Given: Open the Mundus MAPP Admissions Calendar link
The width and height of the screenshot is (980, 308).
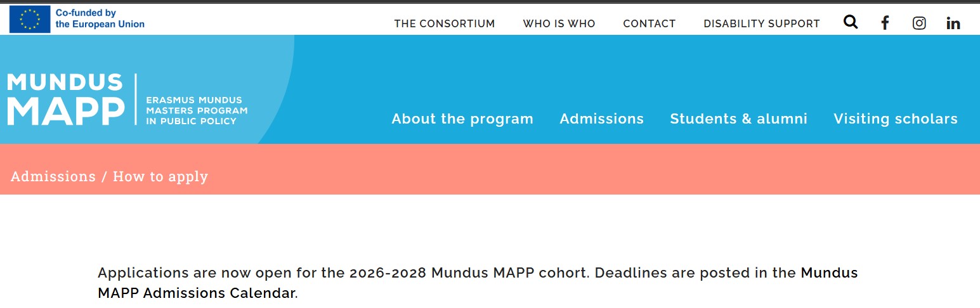Looking at the screenshot, I should (829, 273).
